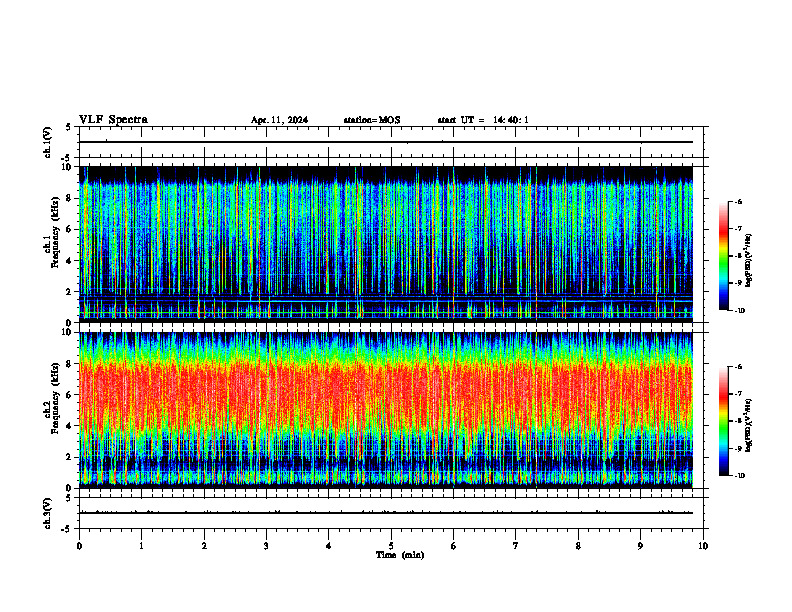Click the time axis tick label "2"
Screen dimensions: 792x612
[x=204, y=546]
